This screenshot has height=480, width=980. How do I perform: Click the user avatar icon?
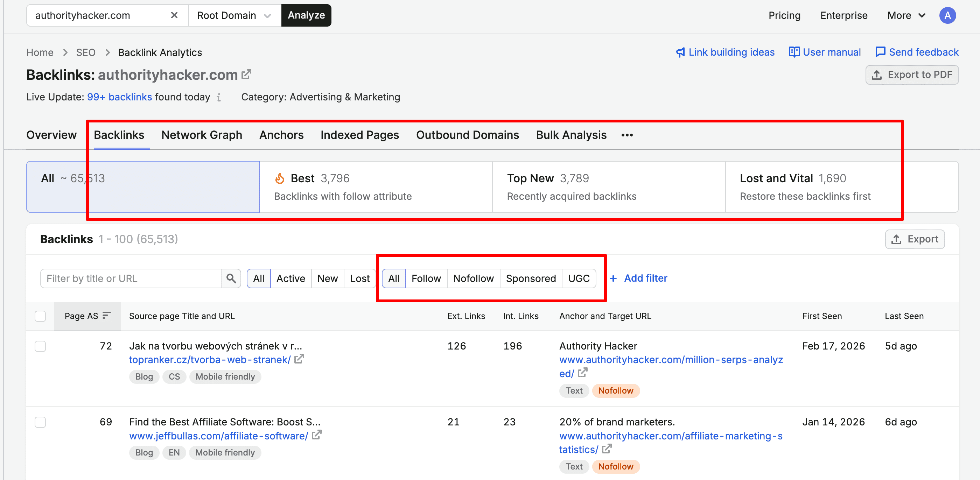(947, 15)
